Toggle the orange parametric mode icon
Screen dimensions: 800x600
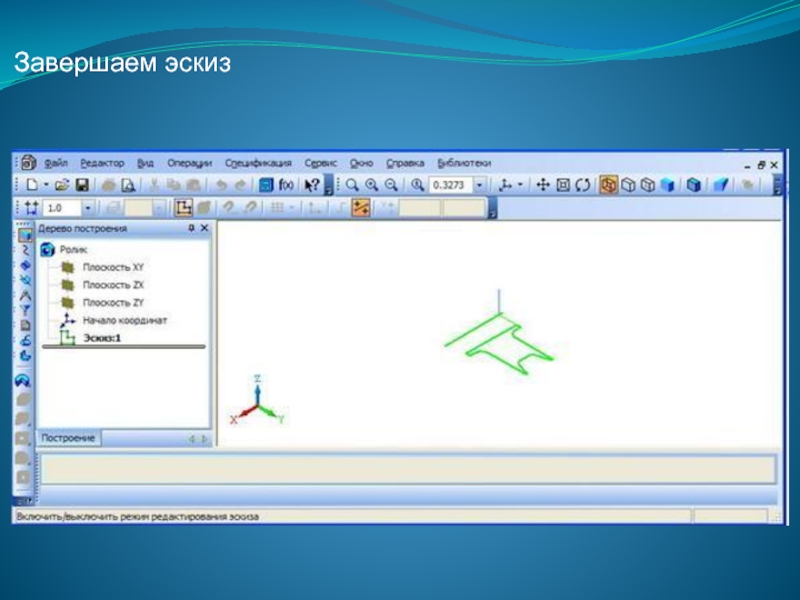tap(361, 208)
